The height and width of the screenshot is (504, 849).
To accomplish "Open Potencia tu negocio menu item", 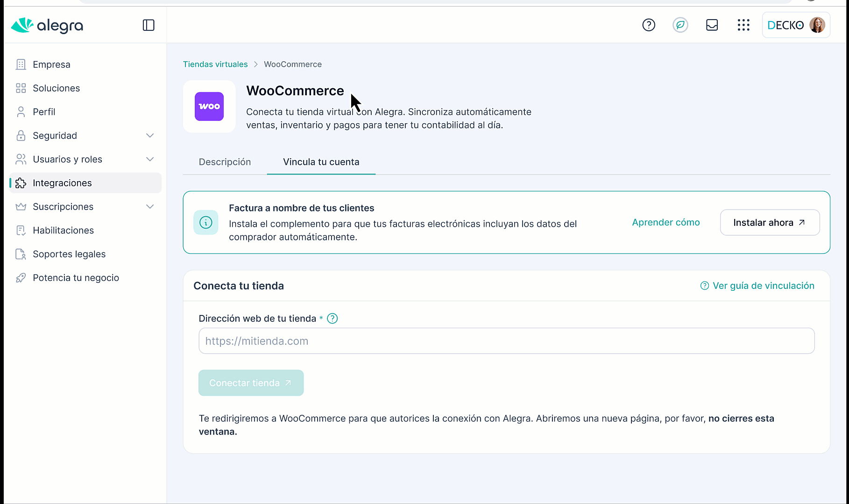I will click(85, 278).
